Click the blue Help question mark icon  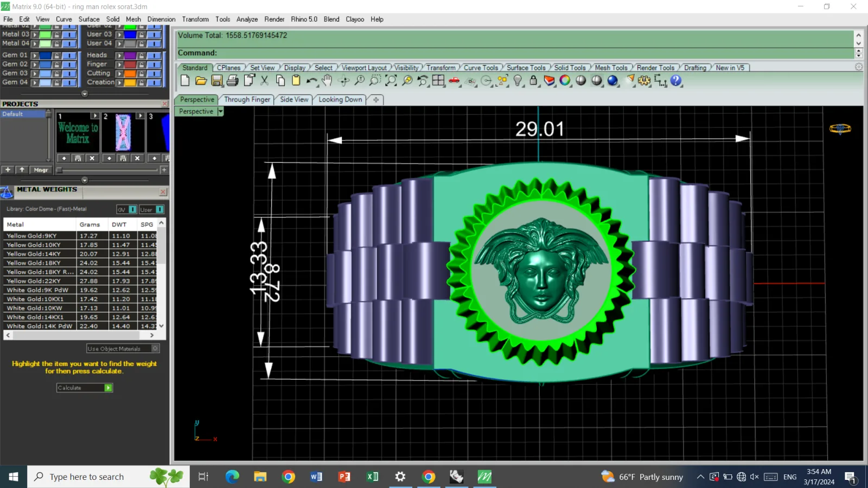pyautogui.click(x=676, y=81)
